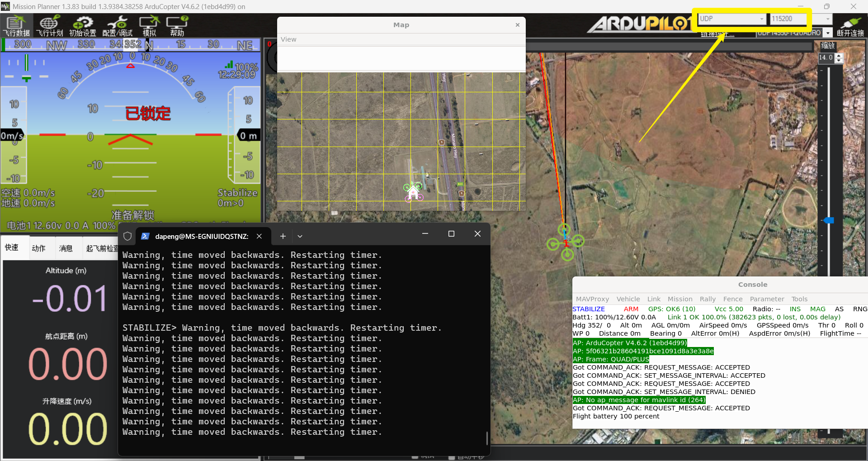Switch to the 消息 messages tab
This screenshot has height=461, width=868.
coord(66,248)
